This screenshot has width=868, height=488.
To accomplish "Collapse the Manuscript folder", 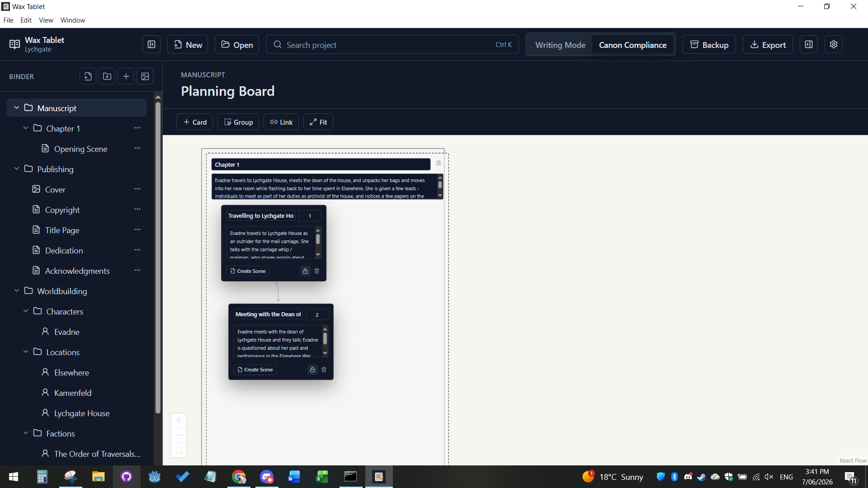I will click(17, 108).
